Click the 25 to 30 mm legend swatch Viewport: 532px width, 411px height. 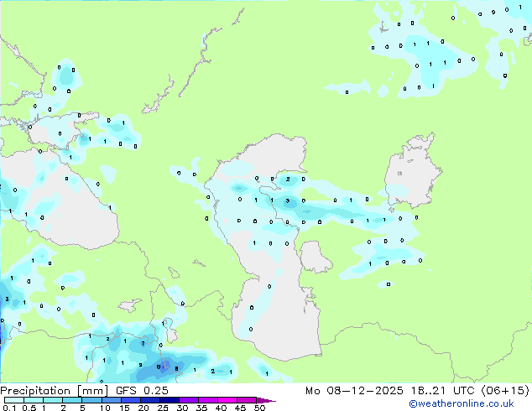point(170,400)
